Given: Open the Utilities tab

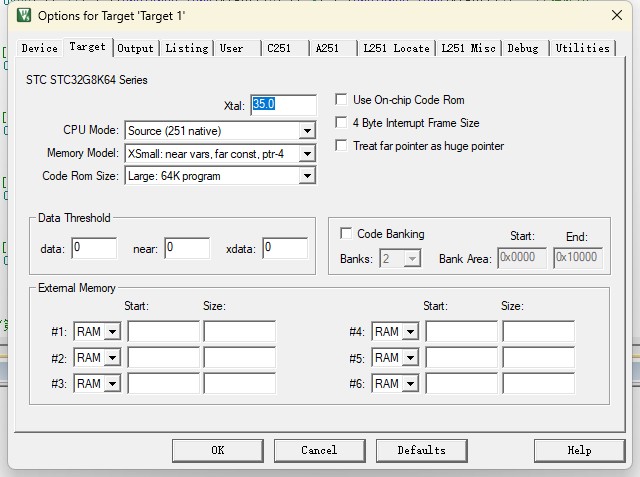Looking at the screenshot, I should pos(582,48).
